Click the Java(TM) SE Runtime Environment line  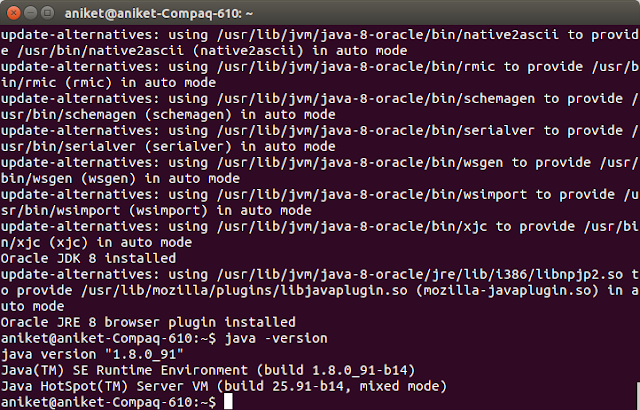click(x=208, y=370)
